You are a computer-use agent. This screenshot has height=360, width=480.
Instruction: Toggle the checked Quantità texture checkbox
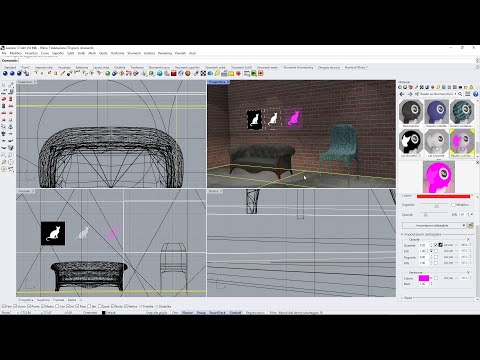click(x=436, y=245)
